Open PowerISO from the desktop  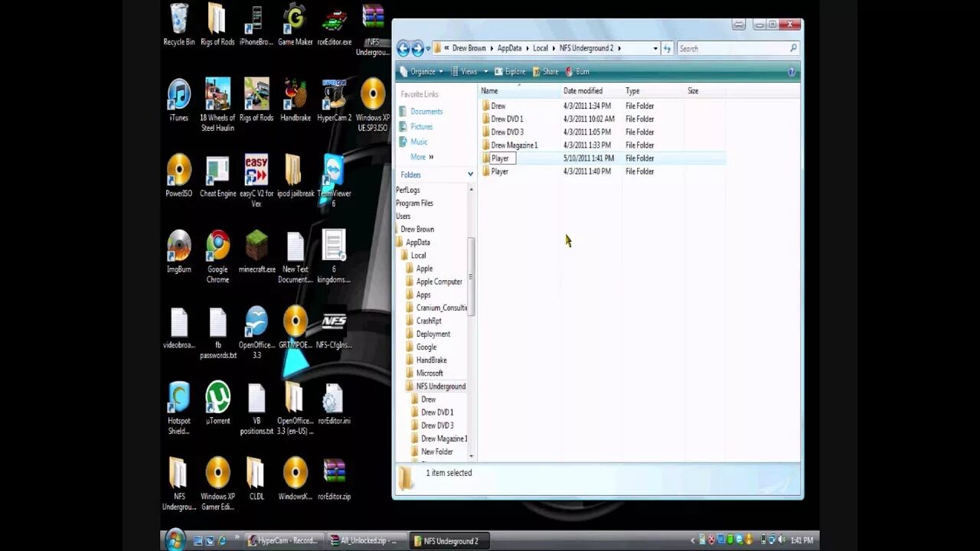click(179, 175)
